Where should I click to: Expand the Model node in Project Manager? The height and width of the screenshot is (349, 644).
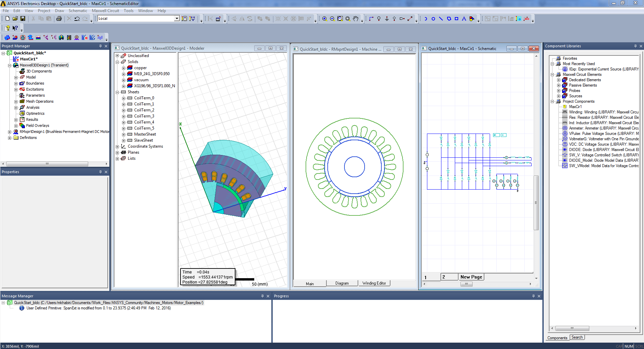[16, 77]
